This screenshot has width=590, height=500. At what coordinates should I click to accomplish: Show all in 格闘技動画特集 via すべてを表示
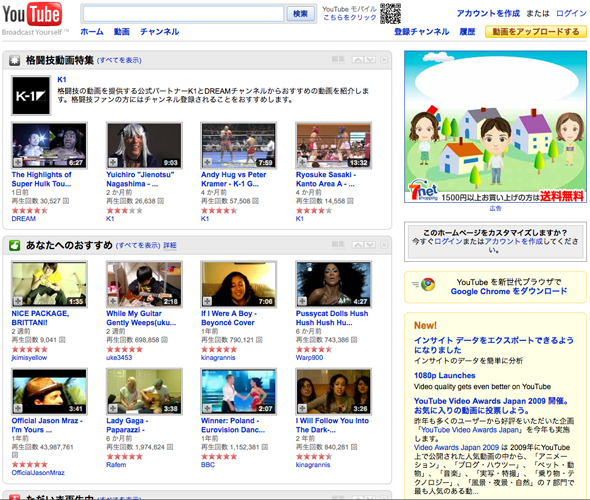[x=119, y=60]
